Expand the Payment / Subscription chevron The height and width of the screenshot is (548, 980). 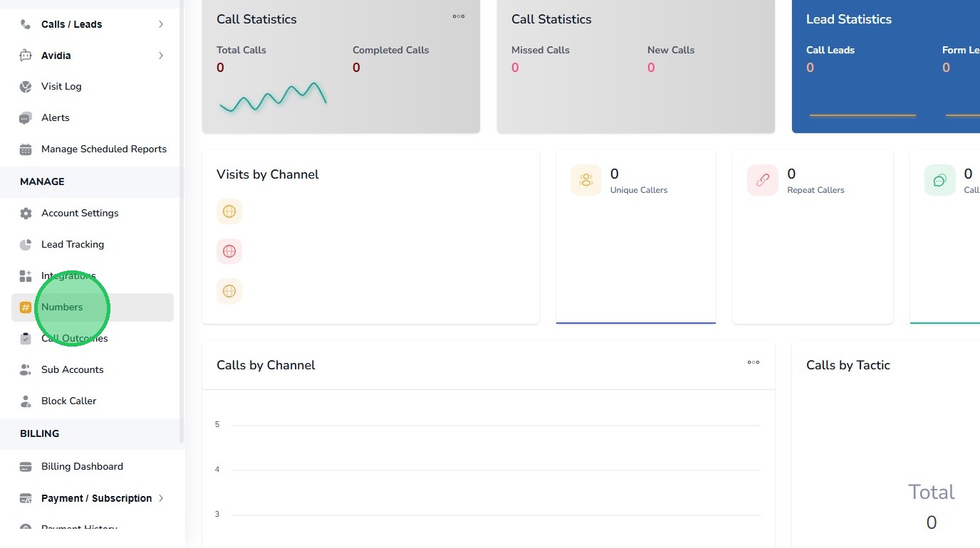(x=161, y=498)
